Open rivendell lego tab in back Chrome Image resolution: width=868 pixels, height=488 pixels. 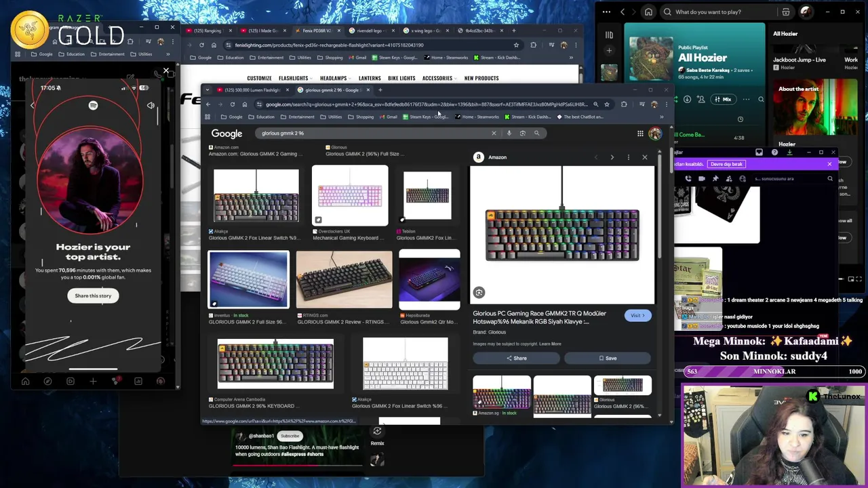pyautogui.click(x=370, y=30)
